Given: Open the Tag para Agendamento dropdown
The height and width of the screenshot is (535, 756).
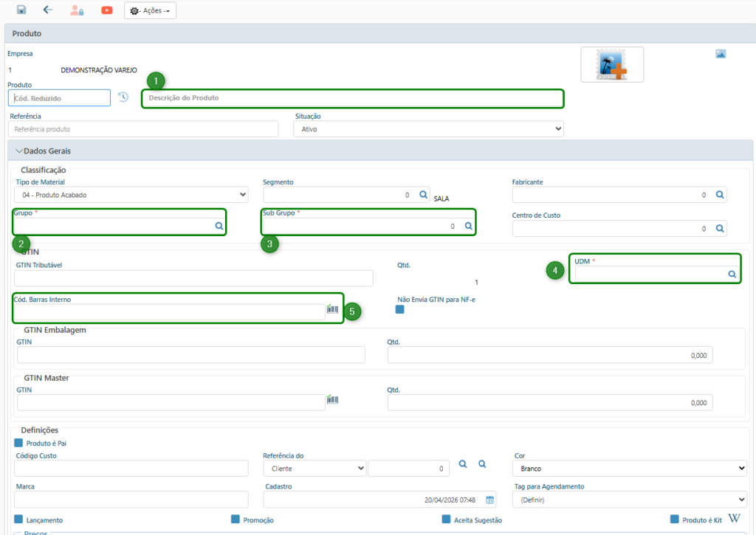Looking at the screenshot, I should [x=630, y=500].
